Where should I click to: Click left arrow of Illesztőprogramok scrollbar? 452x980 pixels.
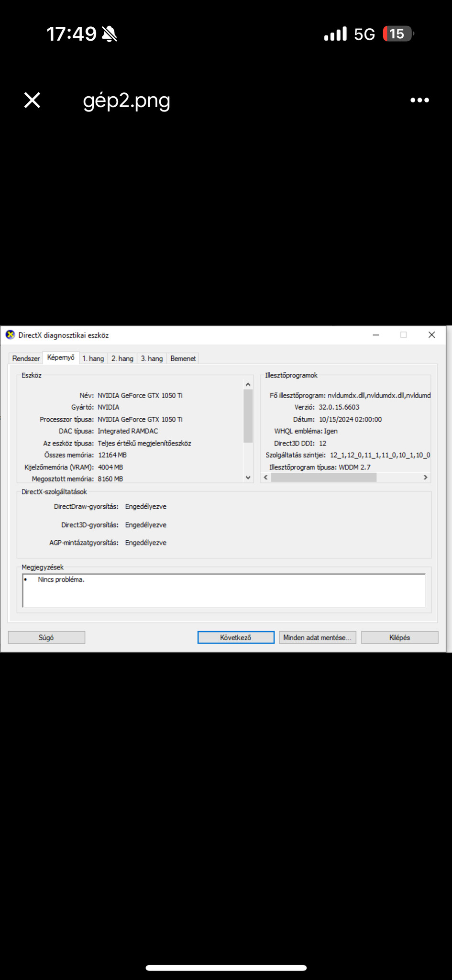coord(266,478)
